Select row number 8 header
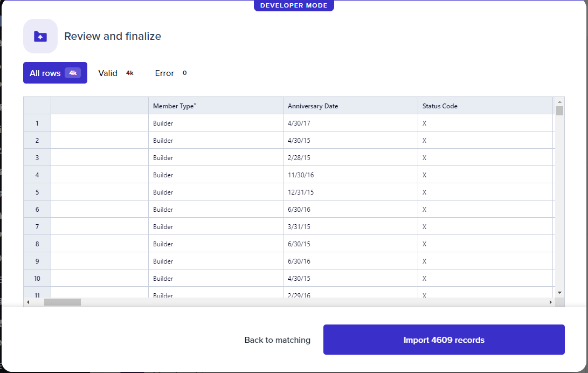 [37, 244]
